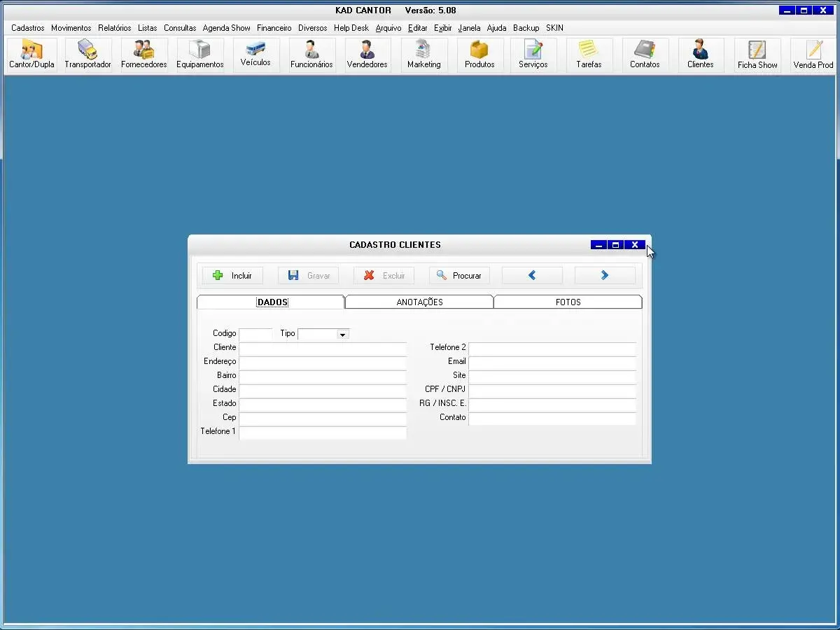
Task: Click the Transportador truck icon
Action: tap(87, 55)
